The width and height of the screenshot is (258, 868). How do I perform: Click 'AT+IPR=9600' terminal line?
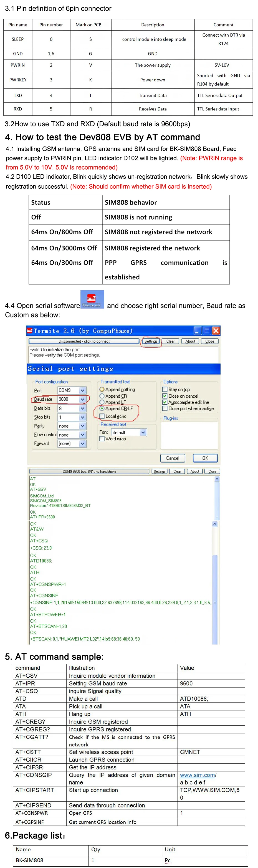[42, 517]
